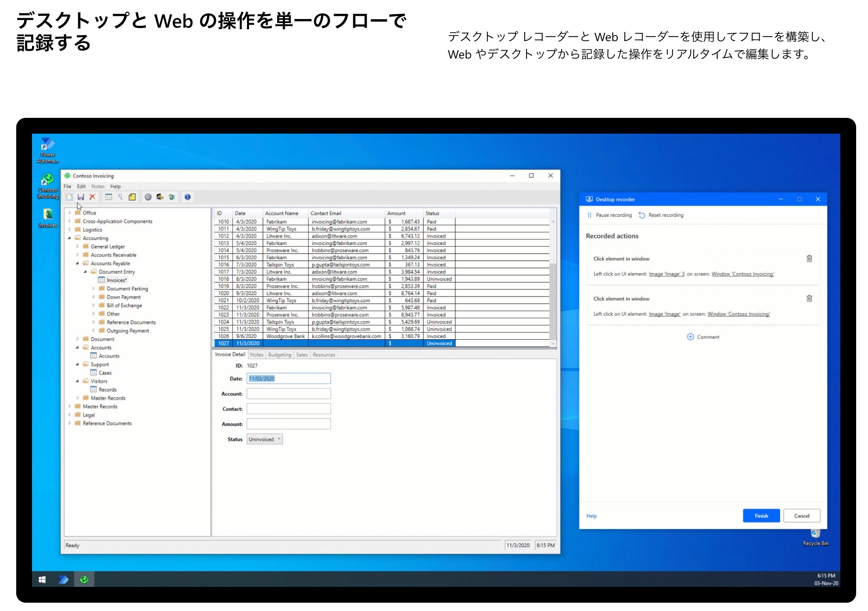Switch to the Sales tab

pos(302,355)
